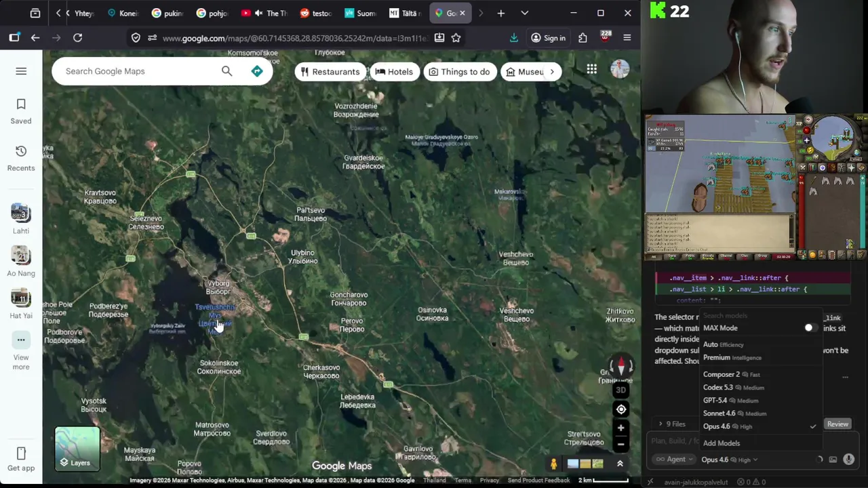
Task: Switch to the testoo Reddit tab
Action: point(315,13)
